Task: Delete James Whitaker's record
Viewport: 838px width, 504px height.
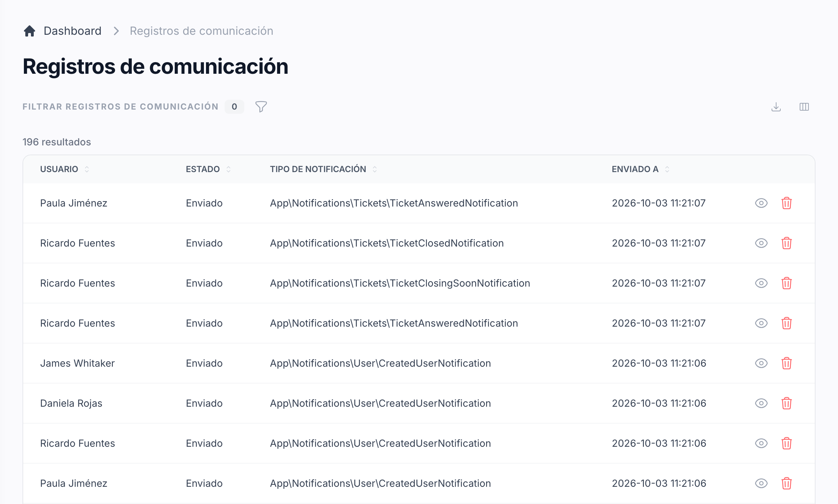Action: pyautogui.click(x=787, y=363)
